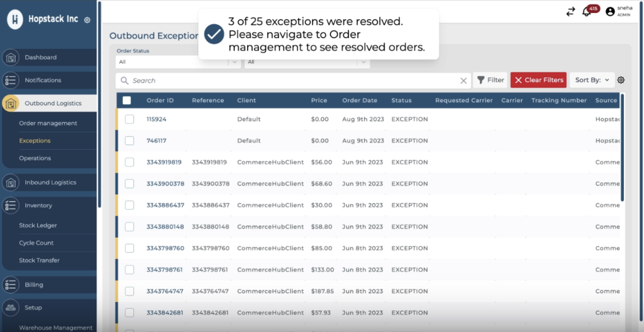The width and height of the screenshot is (644, 332).
Task: Open order 746117 details link
Action: pyautogui.click(x=156, y=141)
